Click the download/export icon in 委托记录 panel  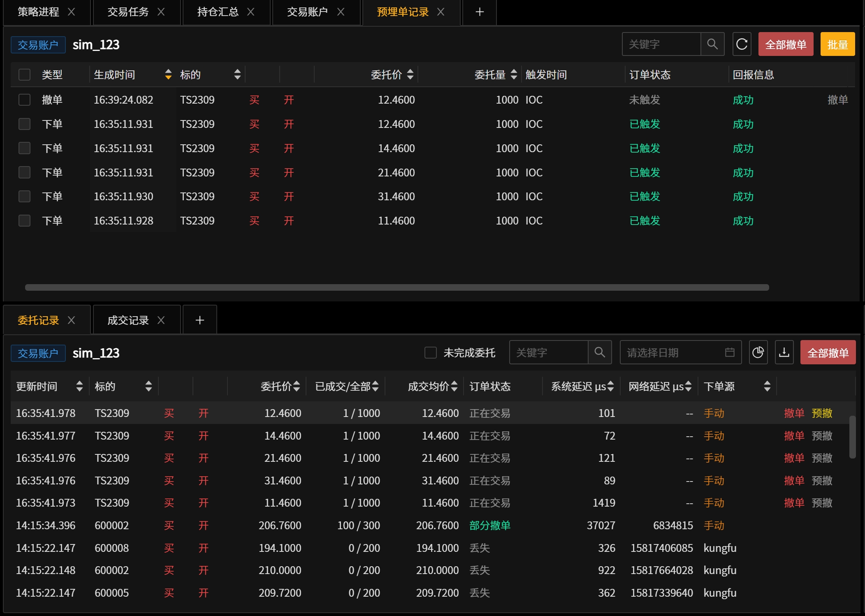pos(784,352)
